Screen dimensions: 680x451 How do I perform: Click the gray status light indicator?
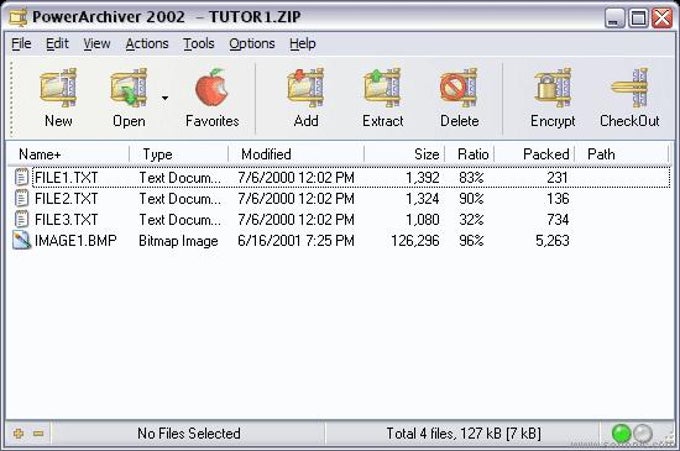[x=642, y=433]
